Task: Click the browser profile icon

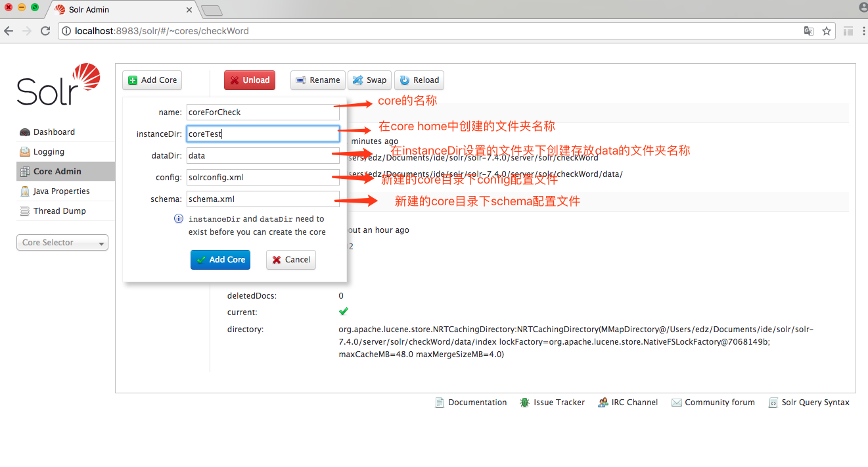Action: pos(863,7)
